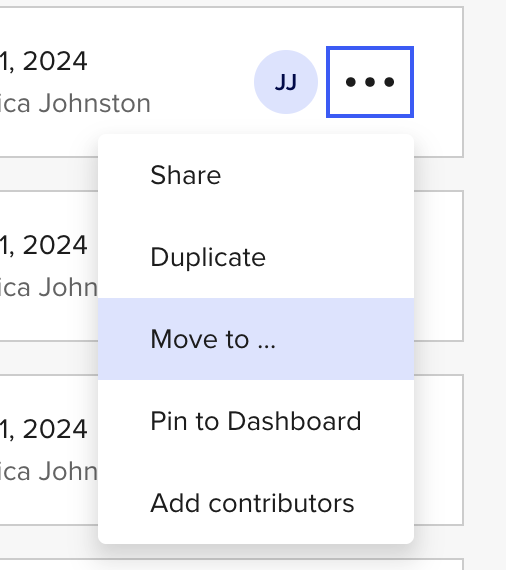This screenshot has height=570, width=506.
Task: Click the three-dot more options button
Action: pyautogui.click(x=370, y=82)
